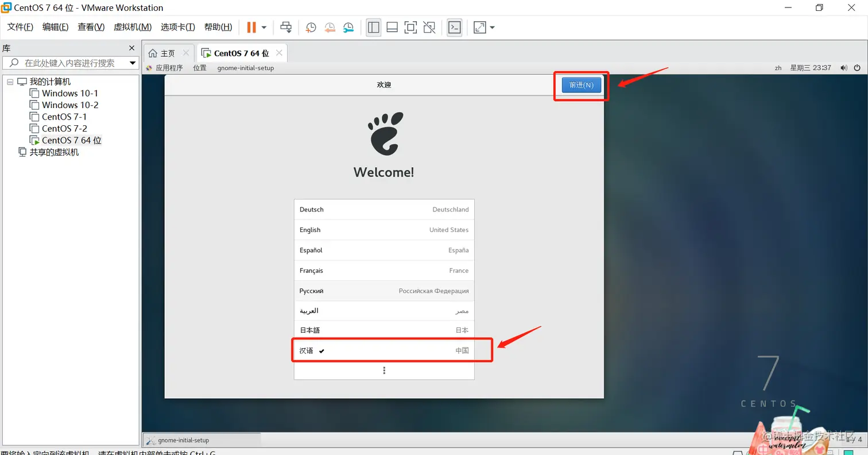This screenshot has height=455, width=868.
Task: Pause the running virtual machine
Action: (251, 27)
